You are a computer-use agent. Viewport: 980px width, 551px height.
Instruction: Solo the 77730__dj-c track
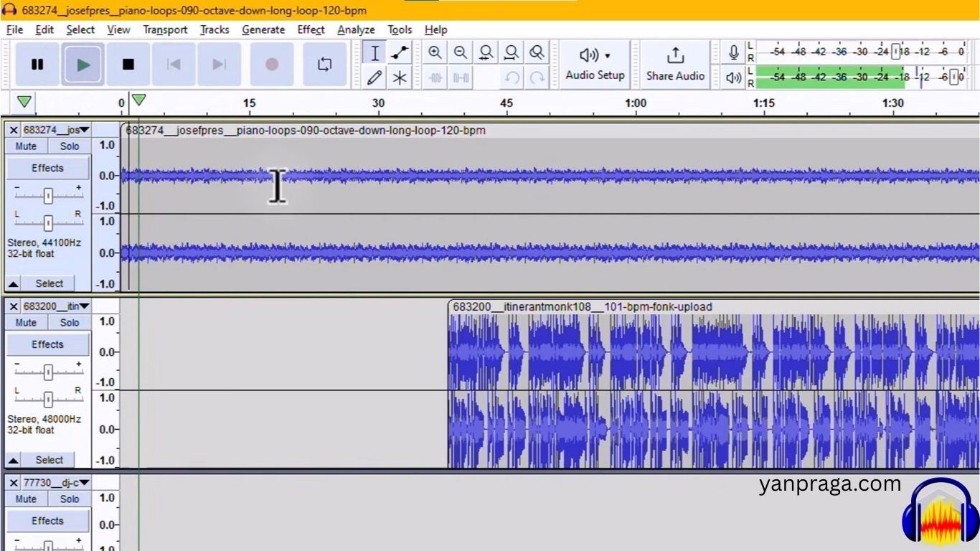70,499
